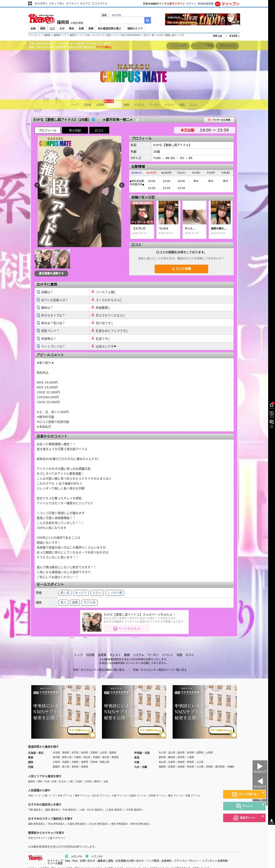Image resolution: width=275 pixels, height=868 pixels.
Task: Click the マイショップ登録 button
Action: 203,45
